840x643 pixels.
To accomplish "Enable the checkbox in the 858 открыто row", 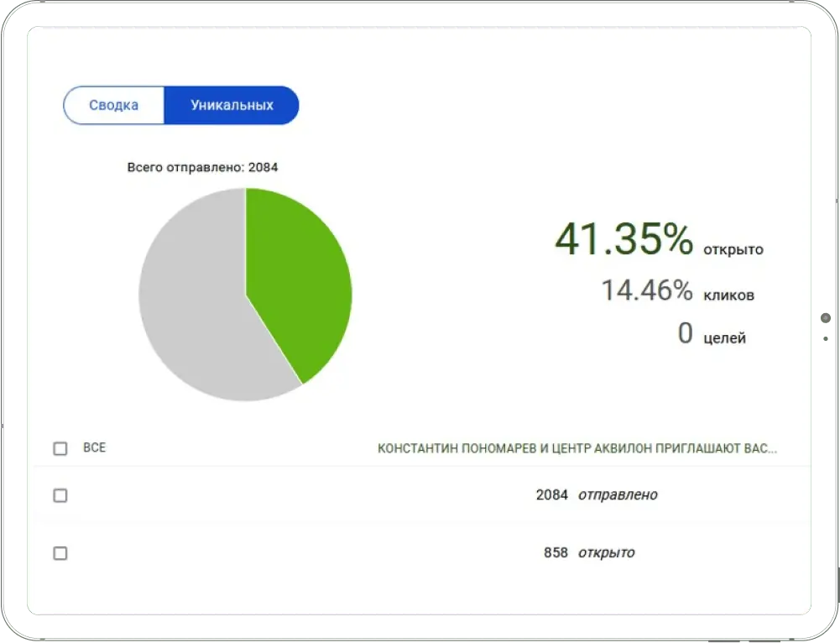I will point(60,553).
